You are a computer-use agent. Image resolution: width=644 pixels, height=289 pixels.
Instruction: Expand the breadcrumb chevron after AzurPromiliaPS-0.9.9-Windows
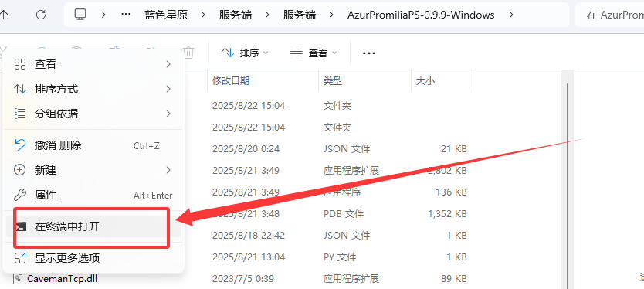tap(511, 15)
